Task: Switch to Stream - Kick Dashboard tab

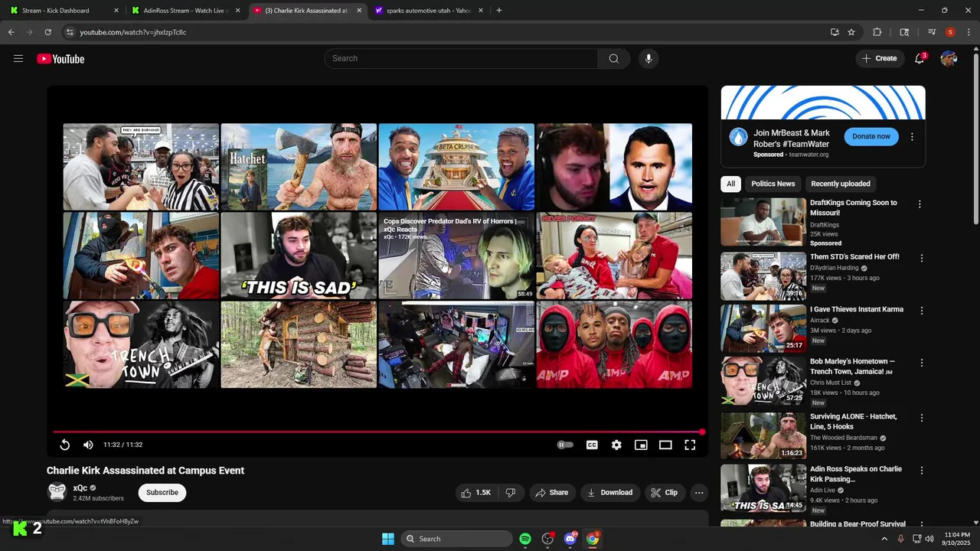Action: click(x=64, y=11)
